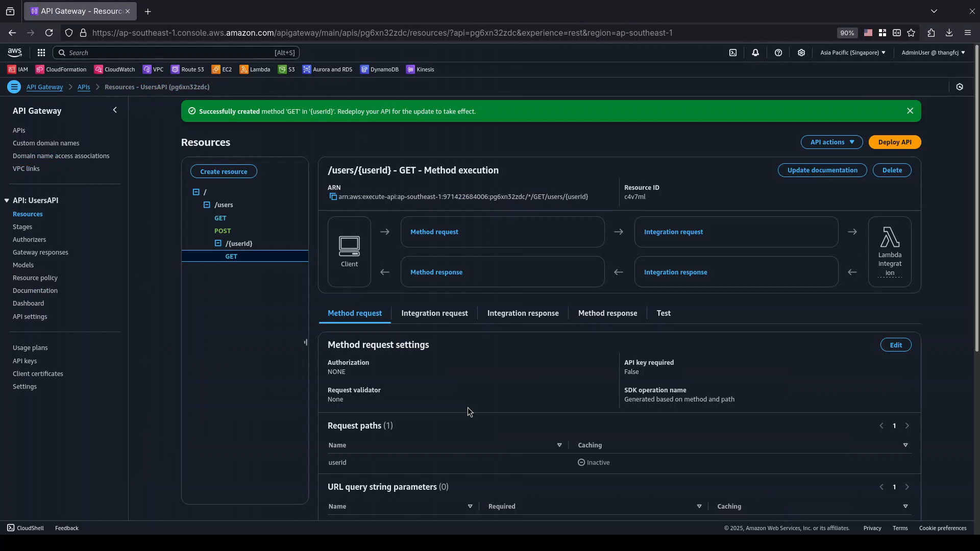Edit method request settings

(x=896, y=345)
